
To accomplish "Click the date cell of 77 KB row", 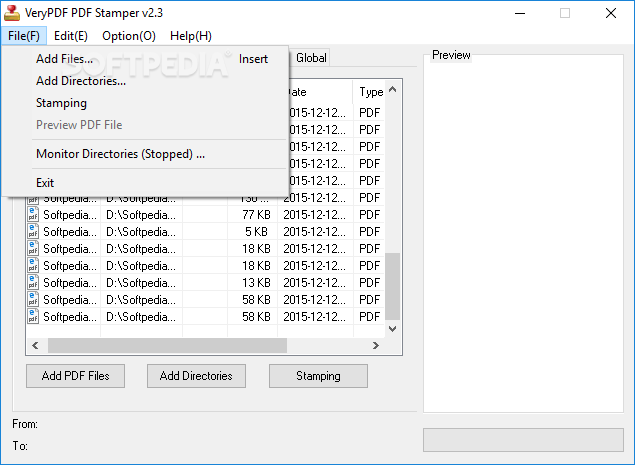I will pyautogui.click(x=315, y=215).
